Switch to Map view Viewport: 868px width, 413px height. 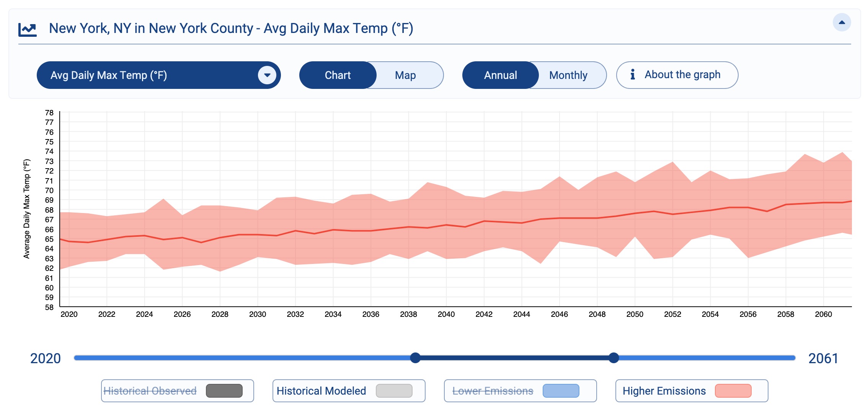pos(405,75)
